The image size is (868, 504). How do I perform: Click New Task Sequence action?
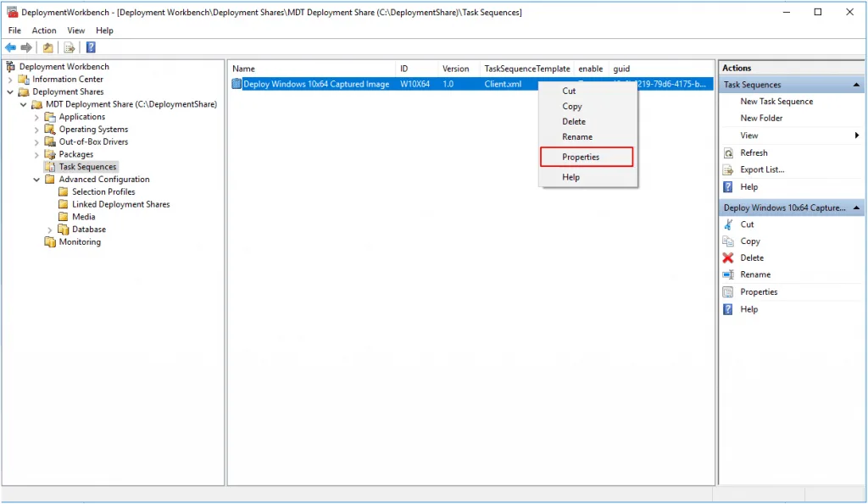(776, 102)
